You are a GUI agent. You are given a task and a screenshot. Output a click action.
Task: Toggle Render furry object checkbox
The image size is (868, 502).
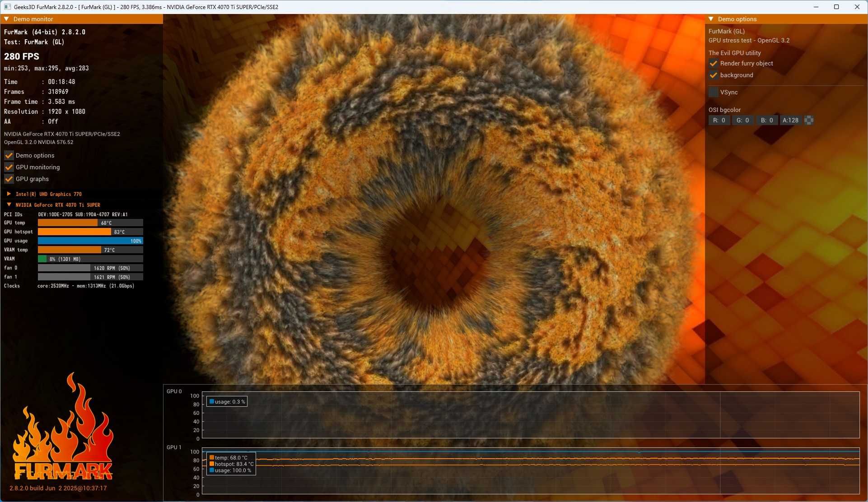pos(714,63)
